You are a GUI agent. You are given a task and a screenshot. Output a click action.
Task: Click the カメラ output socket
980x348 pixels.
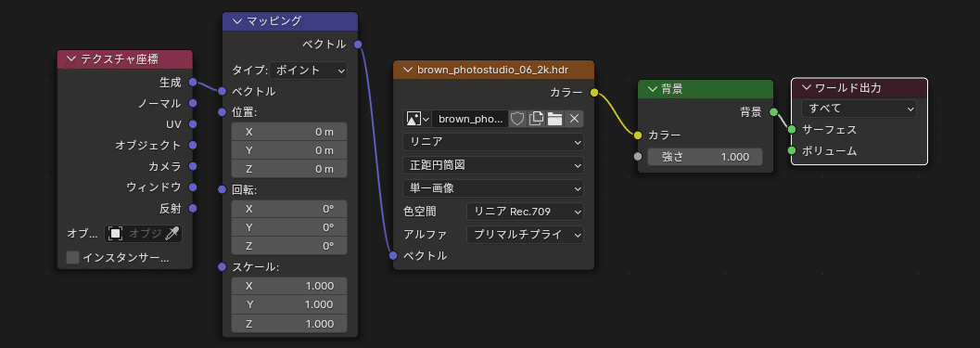(x=193, y=166)
